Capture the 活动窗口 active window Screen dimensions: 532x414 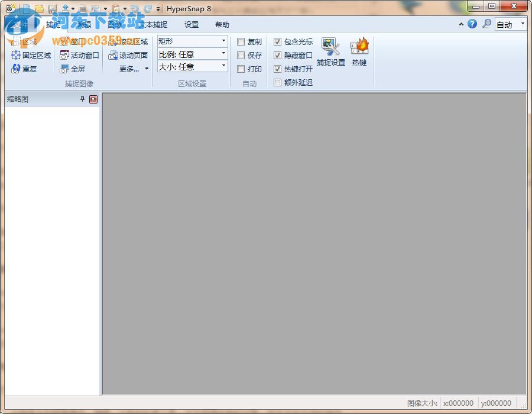tap(79, 55)
